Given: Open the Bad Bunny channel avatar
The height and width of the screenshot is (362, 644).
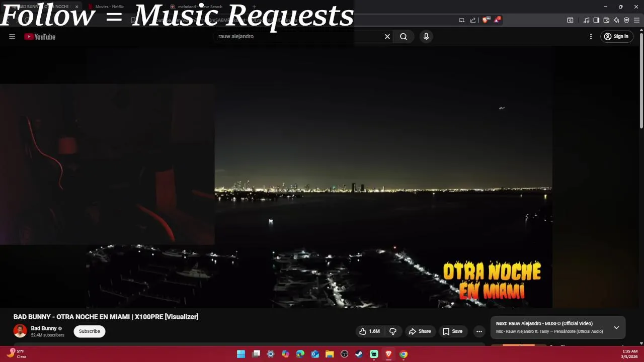Looking at the screenshot, I should (20, 331).
